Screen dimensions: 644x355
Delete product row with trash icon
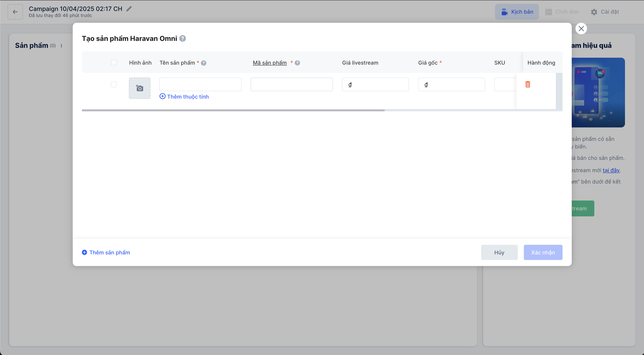[527, 85]
